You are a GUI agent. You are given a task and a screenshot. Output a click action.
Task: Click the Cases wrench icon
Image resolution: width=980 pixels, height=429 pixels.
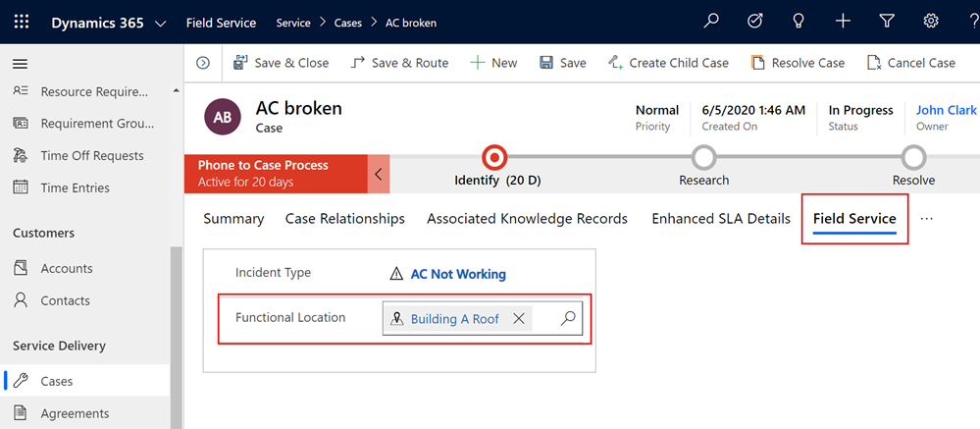tap(21, 381)
